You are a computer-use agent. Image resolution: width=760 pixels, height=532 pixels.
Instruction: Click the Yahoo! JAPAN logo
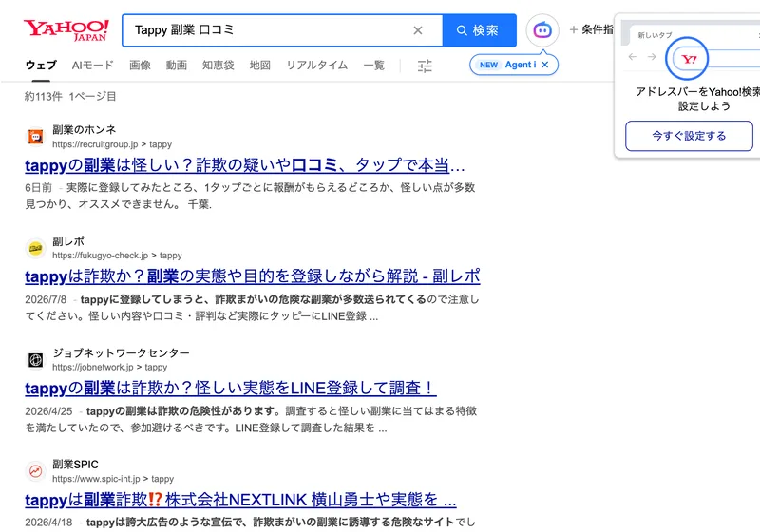tap(66, 30)
